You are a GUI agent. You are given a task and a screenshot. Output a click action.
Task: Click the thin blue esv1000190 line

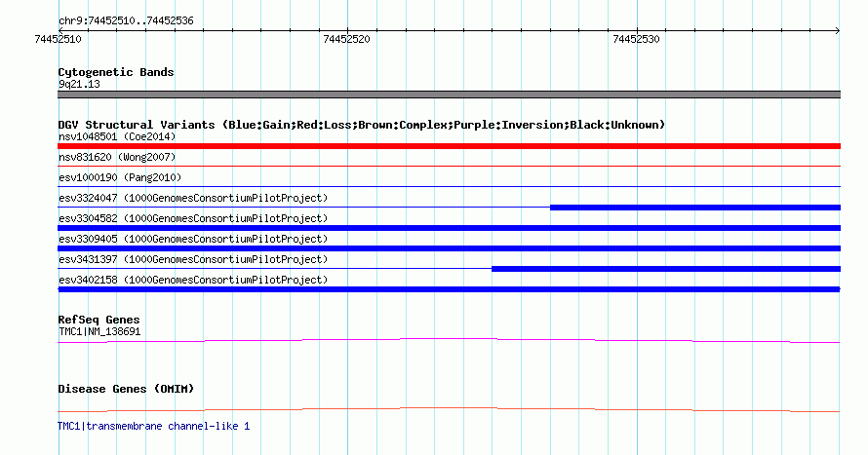pyautogui.click(x=449, y=186)
